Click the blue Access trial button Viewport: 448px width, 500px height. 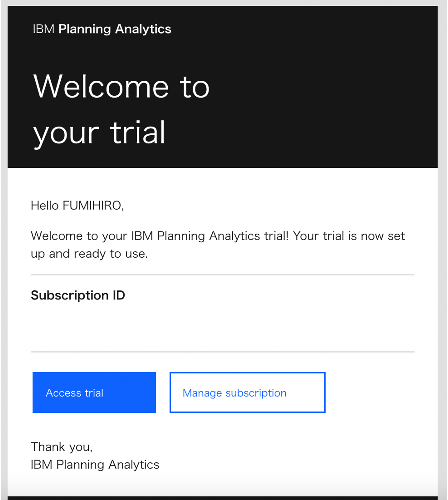point(94,392)
